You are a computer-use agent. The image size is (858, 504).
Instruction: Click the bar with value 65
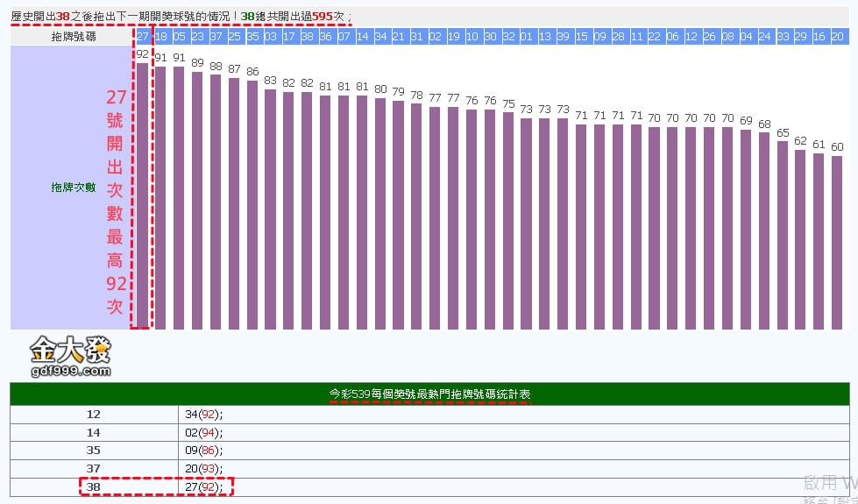(783, 234)
